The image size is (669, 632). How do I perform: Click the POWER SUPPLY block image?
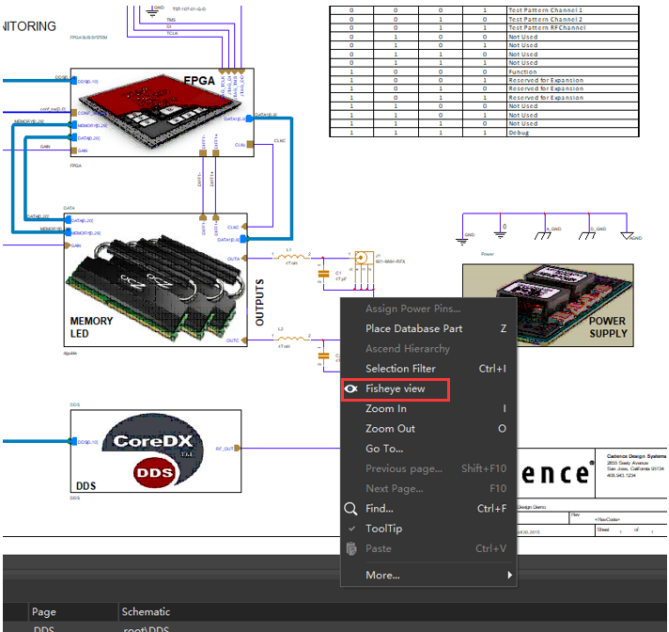coord(548,305)
